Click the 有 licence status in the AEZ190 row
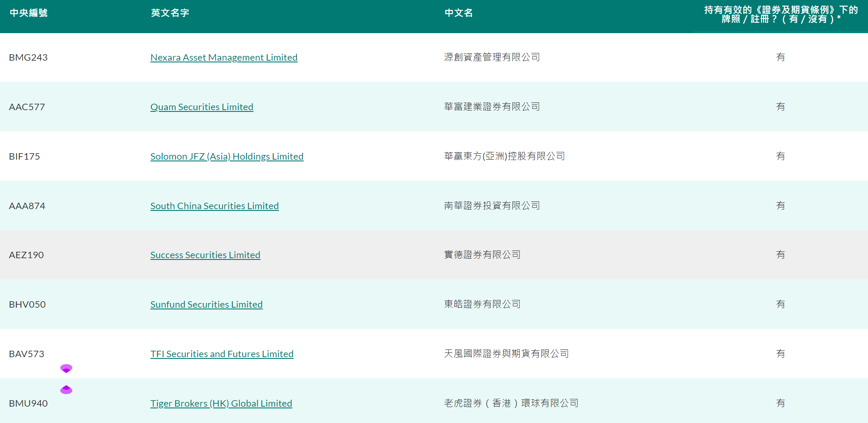The height and width of the screenshot is (423, 868). pyautogui.click(x=781, y=255)
